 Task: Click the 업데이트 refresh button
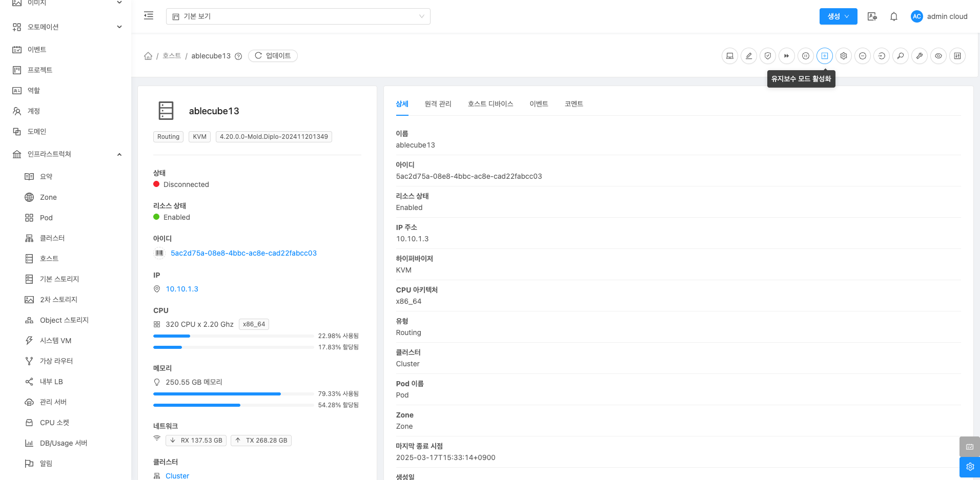pyautogui.click(x=273, y=56)
